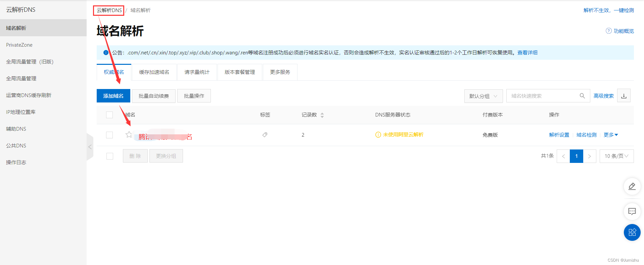Click the blue floating apps grid icon
This screenshot has width=644, height=265.
632,232
